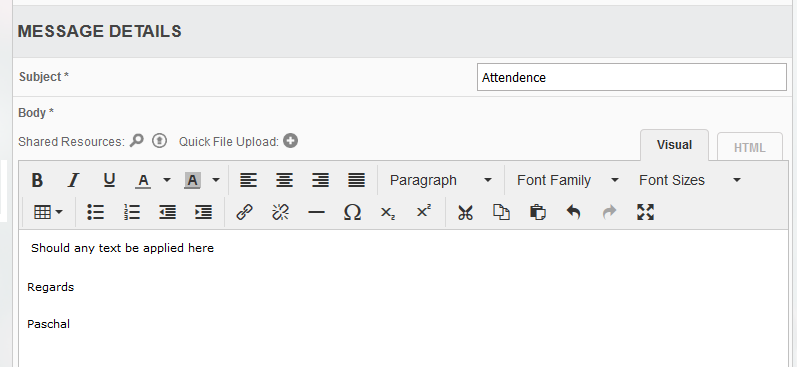The height and width of the screenshot is (367, 797).
Task: Cut selected text with scissors icon
Action: tap(465, 212)
